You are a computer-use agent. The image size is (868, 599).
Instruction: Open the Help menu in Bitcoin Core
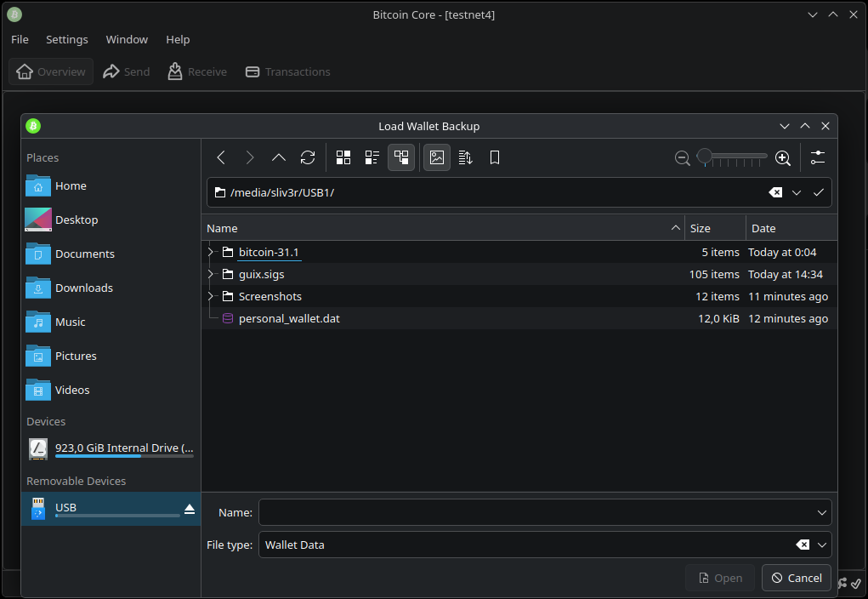(178, 39)
